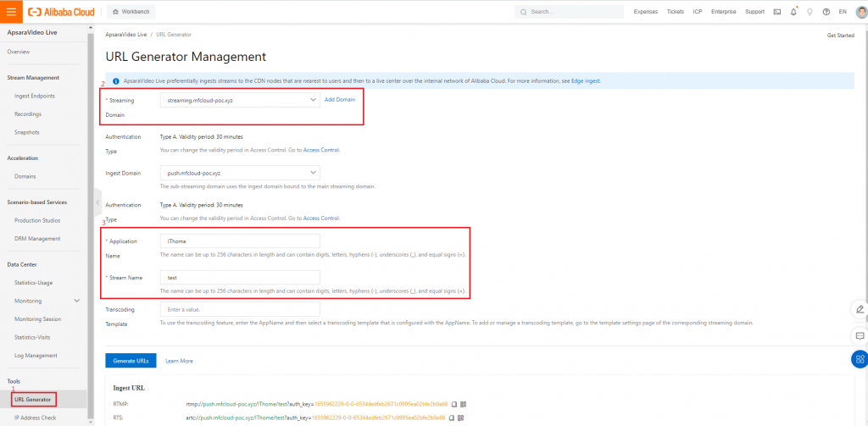The height and width of the screenshot is (426, 868).
Task: Open Access Control link under Ingest Domain
Action: (321, 219)
